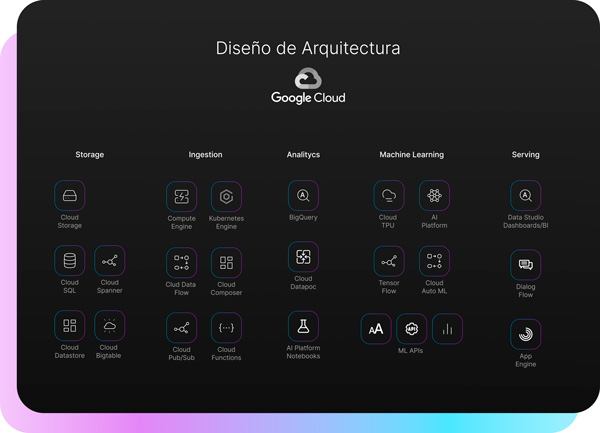The height and width of the screenshot is (433, 600).
Task: Click the TensorFlow icon
Action: [x=389, y=261]
